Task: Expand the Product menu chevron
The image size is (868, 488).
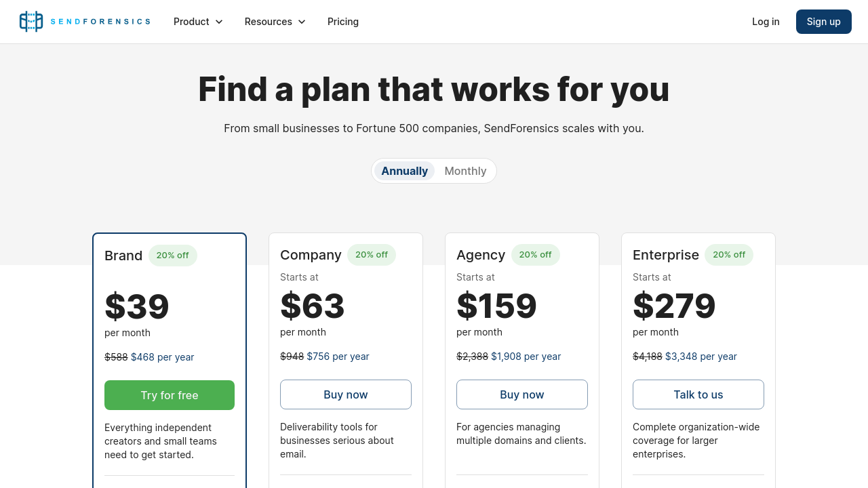Action: click(x=219, y=22)
